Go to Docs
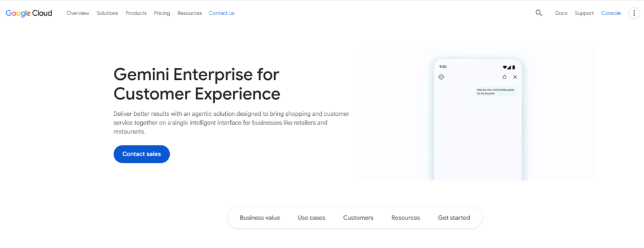This screenshot has height=248, width=644. (561, 13)
